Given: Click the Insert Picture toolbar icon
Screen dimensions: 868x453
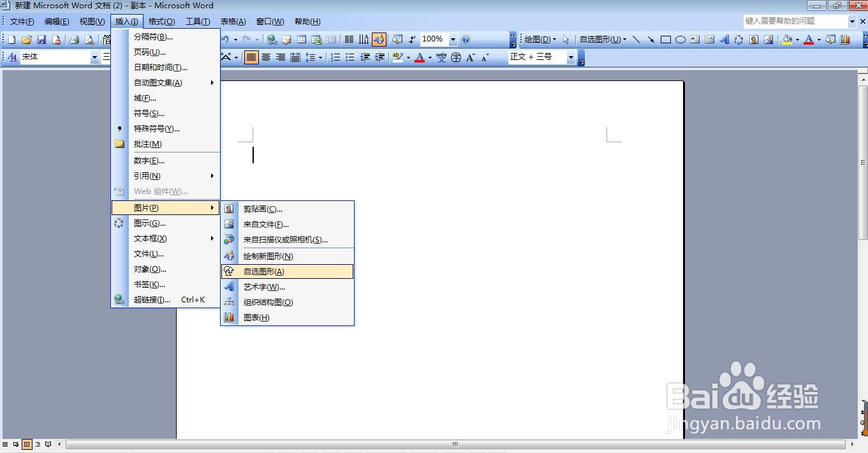Looking at the screenshot, I should 769,40.
